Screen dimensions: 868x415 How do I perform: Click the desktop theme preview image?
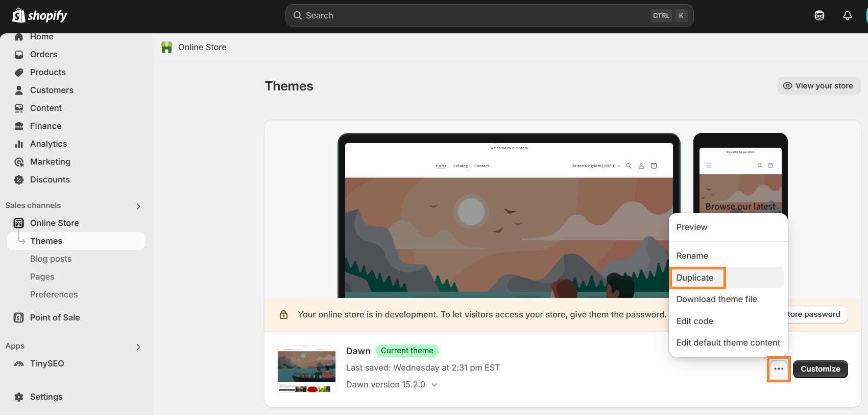tap(509, 216)
